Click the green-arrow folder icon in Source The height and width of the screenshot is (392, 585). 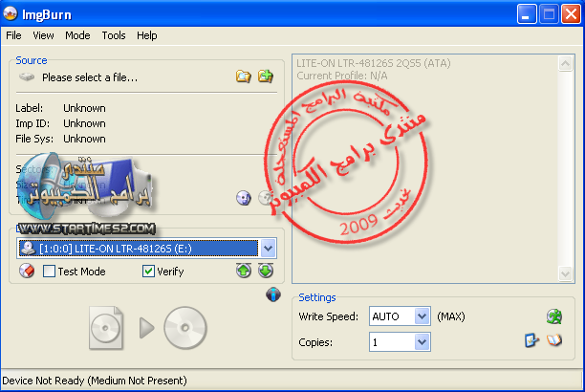coord(266,76)
